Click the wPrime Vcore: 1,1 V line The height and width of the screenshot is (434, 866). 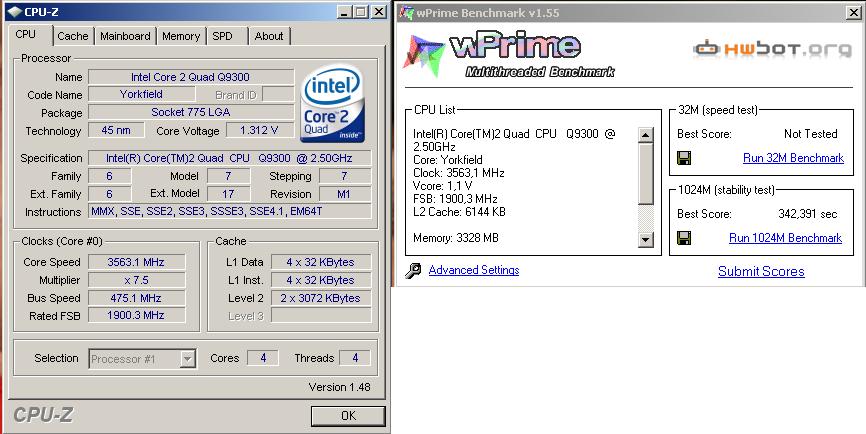tap(442, 186)
